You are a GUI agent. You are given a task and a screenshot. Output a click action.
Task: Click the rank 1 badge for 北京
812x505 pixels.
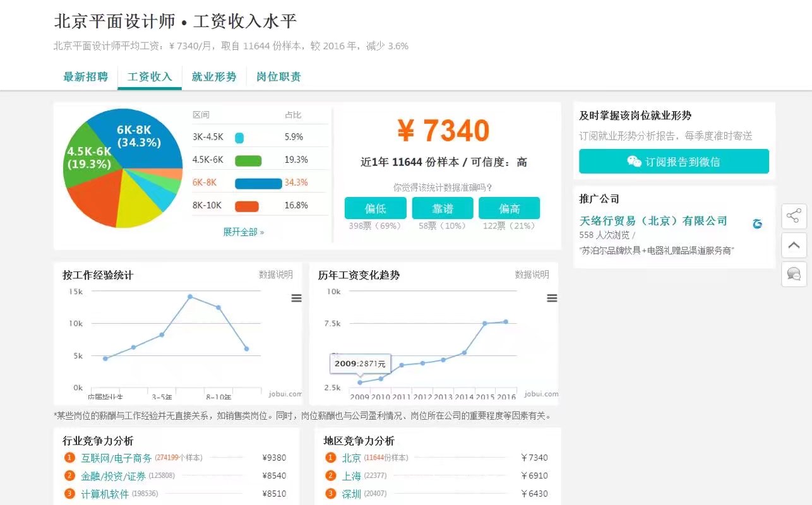(330, 458)
